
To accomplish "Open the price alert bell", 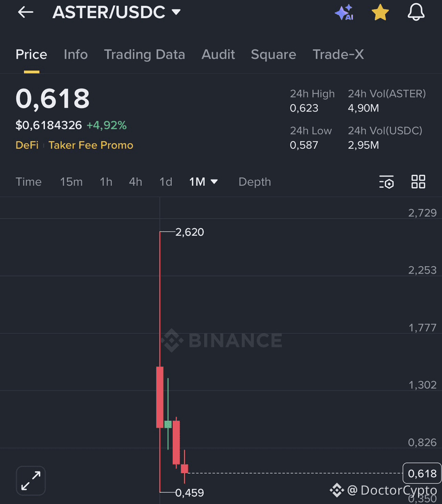I will tap(416, 12).
